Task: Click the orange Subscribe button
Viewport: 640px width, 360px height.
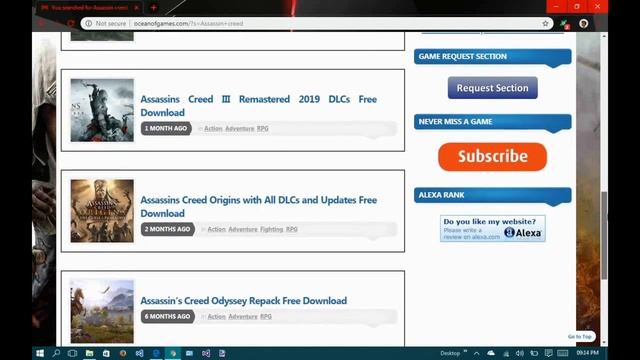Action: [x=493, y=157]
